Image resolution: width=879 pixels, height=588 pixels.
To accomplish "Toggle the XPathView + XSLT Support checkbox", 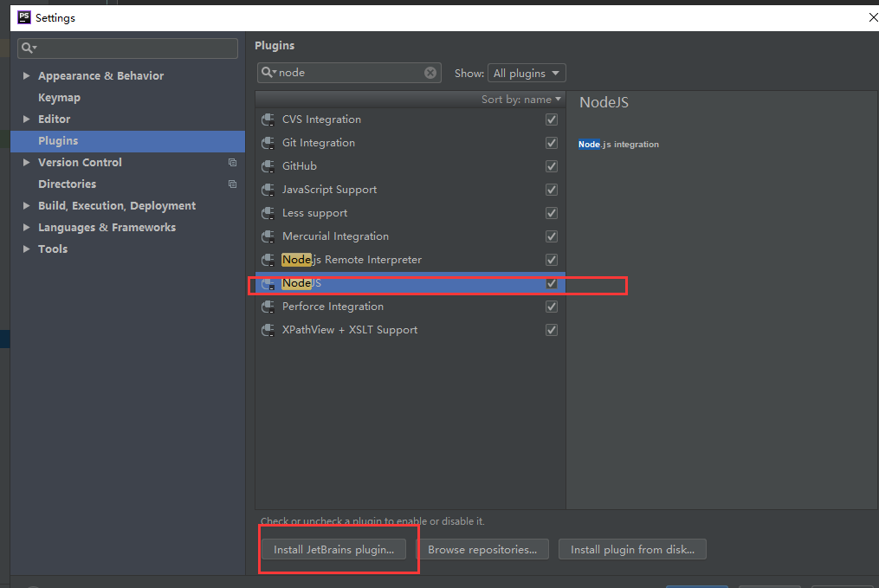I will [x=552, y=330].
